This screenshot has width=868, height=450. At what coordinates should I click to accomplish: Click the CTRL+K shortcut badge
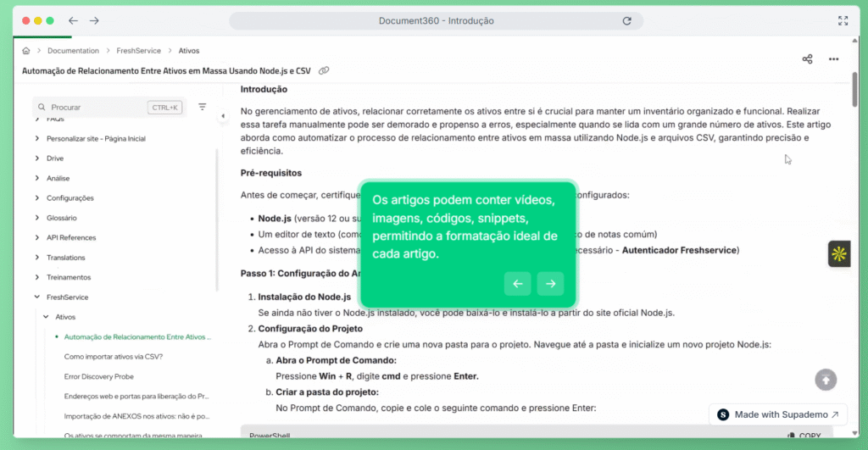[165, 108]
